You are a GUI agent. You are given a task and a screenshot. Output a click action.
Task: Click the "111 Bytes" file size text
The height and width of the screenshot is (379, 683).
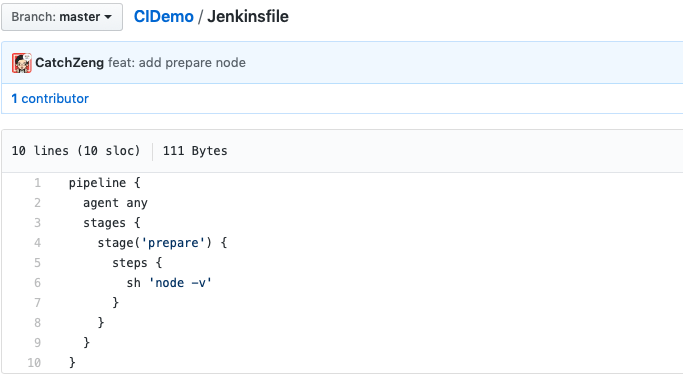195,151
